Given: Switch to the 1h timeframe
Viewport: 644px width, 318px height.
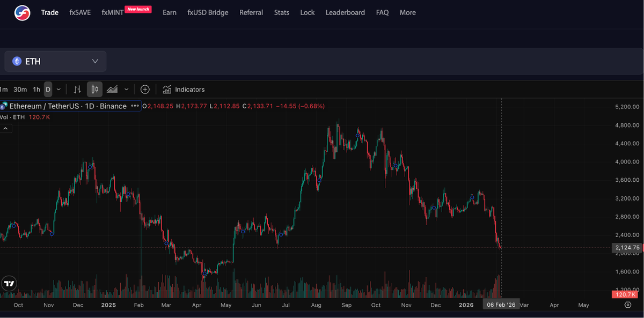Looking at the screenshot, I should coord(36,90).
